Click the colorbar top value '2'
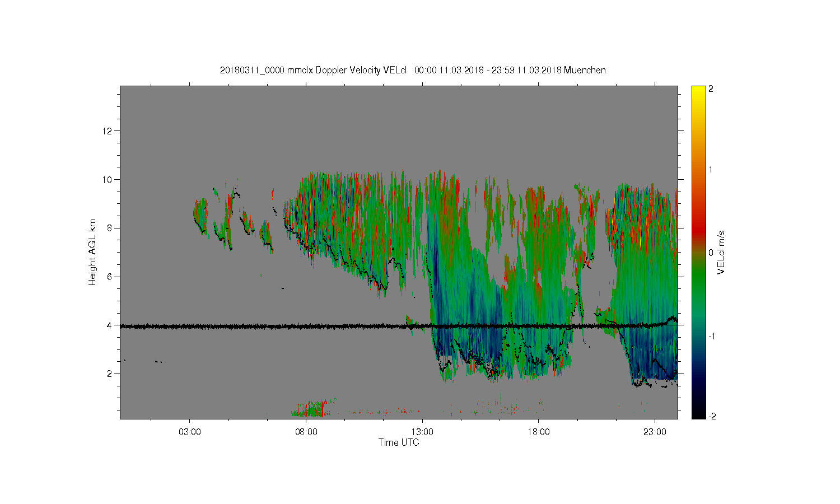This screenshot has width=840, height=504. pyautogui.click(x=711, y=89)
